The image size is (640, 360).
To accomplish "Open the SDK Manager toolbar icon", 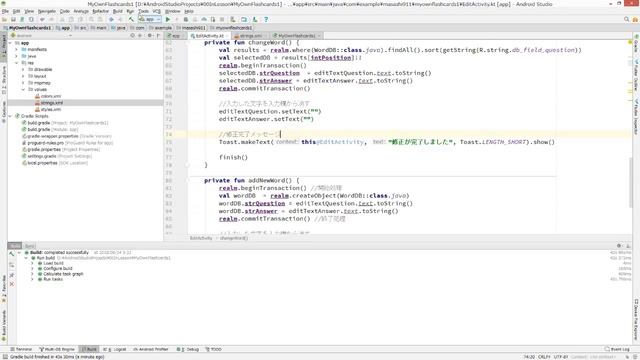I will 255,19.
